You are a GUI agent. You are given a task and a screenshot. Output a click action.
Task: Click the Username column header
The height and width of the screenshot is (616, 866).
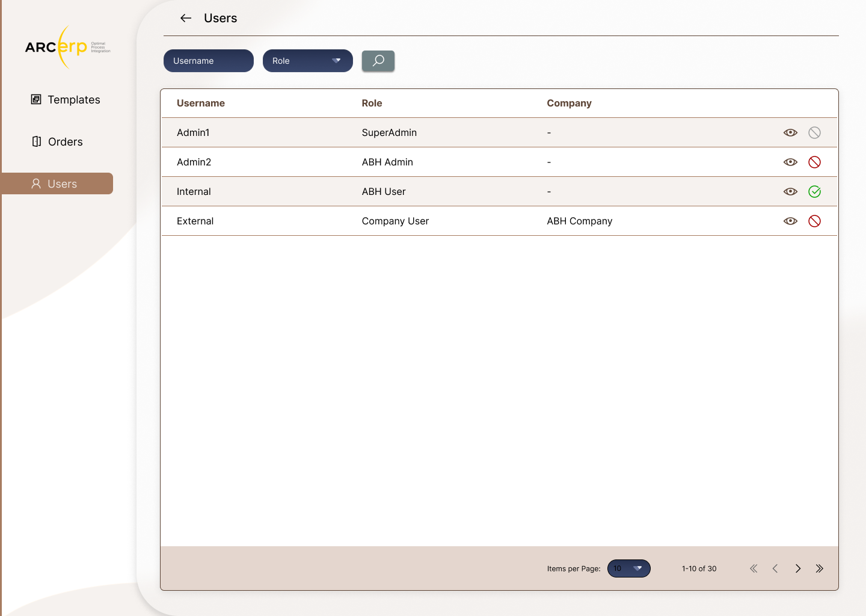201,103
